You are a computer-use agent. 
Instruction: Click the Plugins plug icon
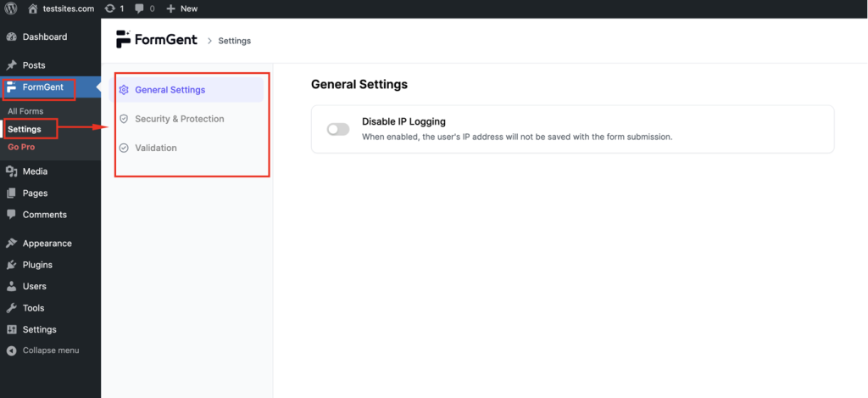(x=12, y=265)
